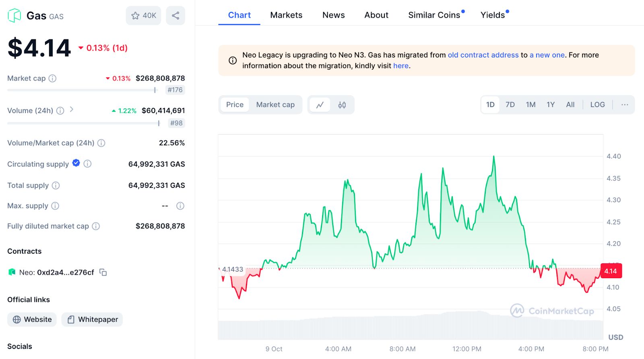Open the chart more options menu
Viewport: 644px width, 359px height.
coord(624,105)
